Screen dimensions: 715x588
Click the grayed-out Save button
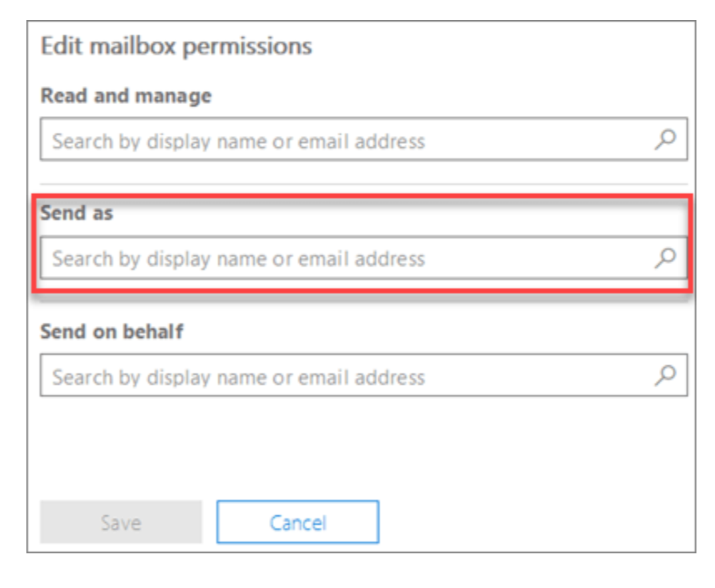[x=121, y=522]
